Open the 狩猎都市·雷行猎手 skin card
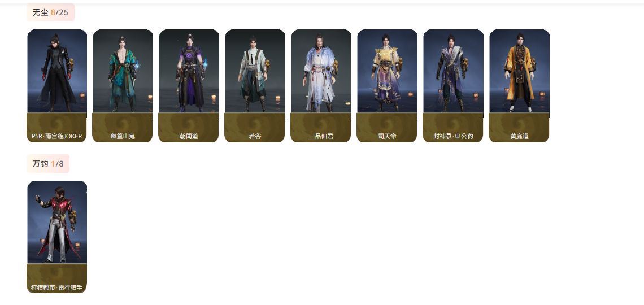644x305 pixels. tap(57, 237)
